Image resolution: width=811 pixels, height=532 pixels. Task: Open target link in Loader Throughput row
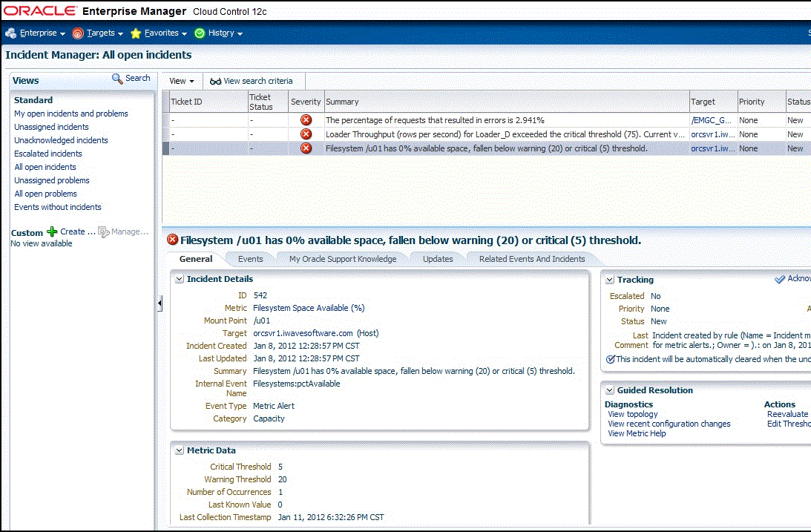click(713, 134)
